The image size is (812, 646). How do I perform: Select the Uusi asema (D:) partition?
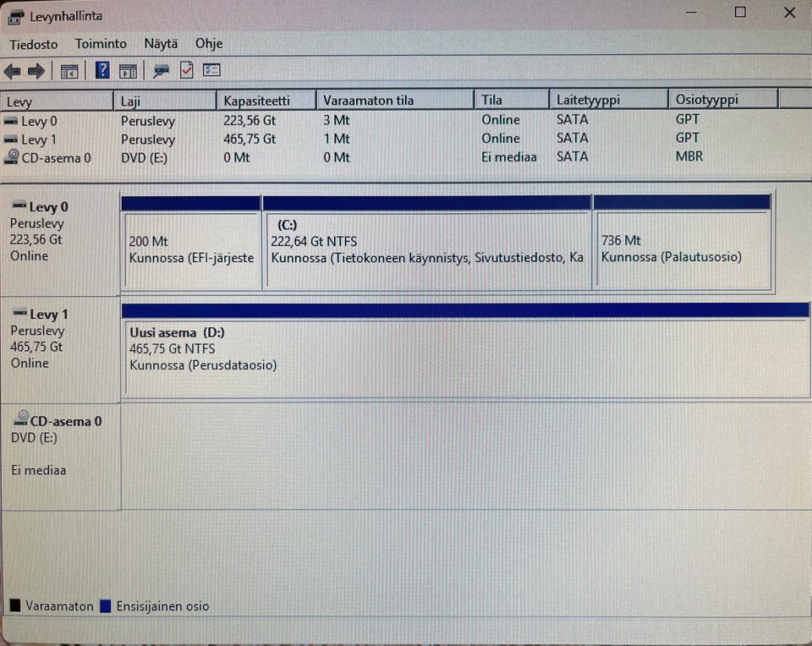[x=465, y=350]
